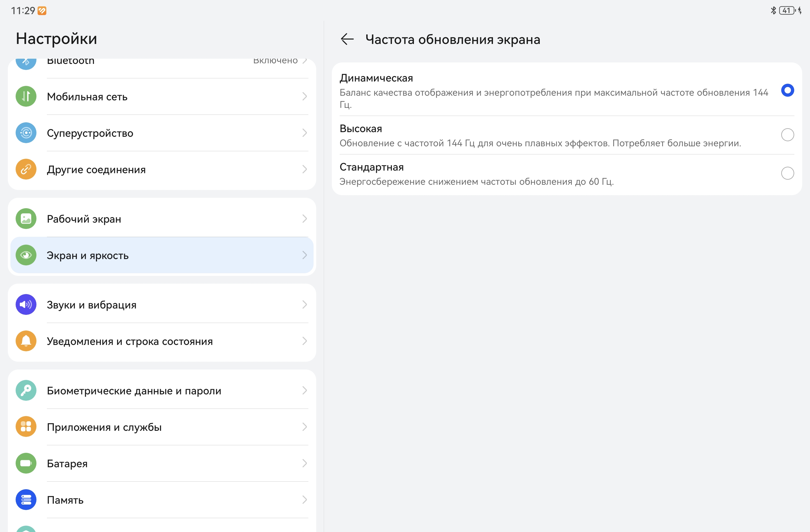The width and height of the screenshot is (810, 532).
Task: Click the back arrow icon
Action: 347,39
